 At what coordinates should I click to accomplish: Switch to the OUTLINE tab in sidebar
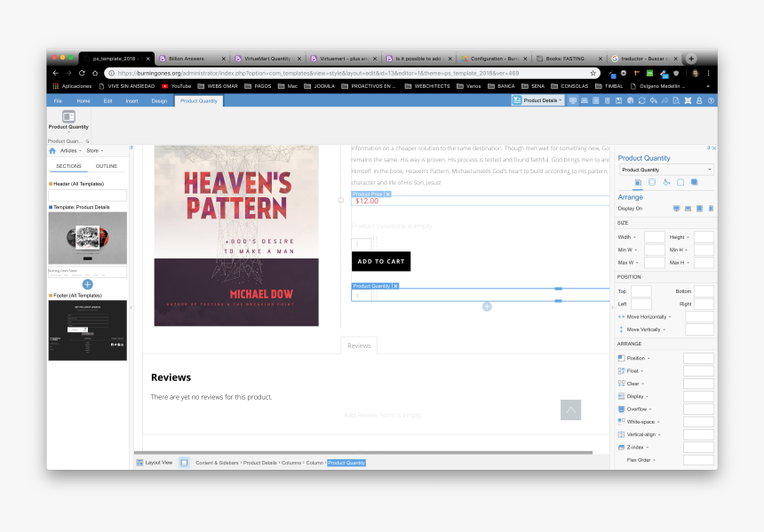click(106, 165)
